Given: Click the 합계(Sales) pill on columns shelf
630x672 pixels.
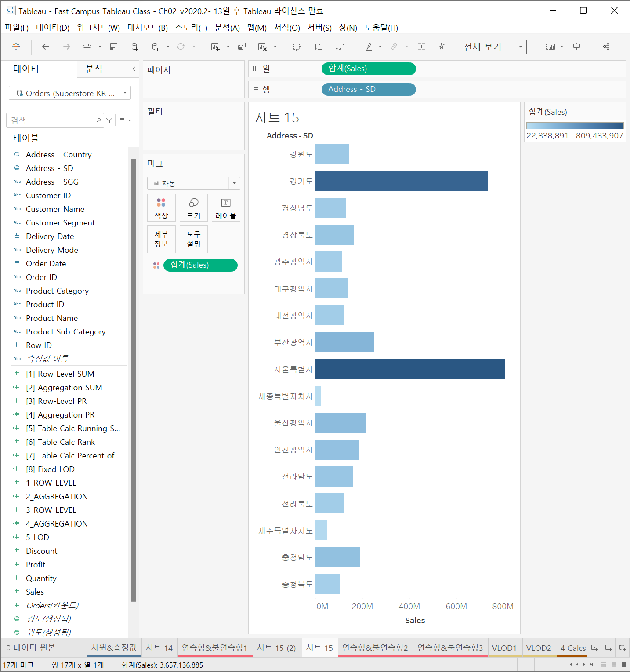Looking at the screenshot, I should (369, 69).
